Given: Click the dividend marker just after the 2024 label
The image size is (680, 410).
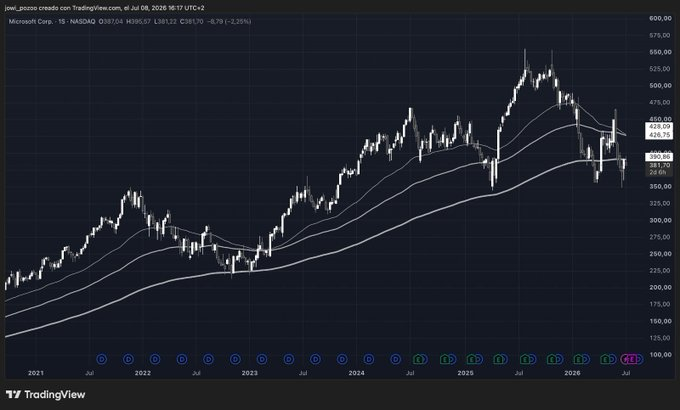Looking at the screenshot, I should click(369, 359).
